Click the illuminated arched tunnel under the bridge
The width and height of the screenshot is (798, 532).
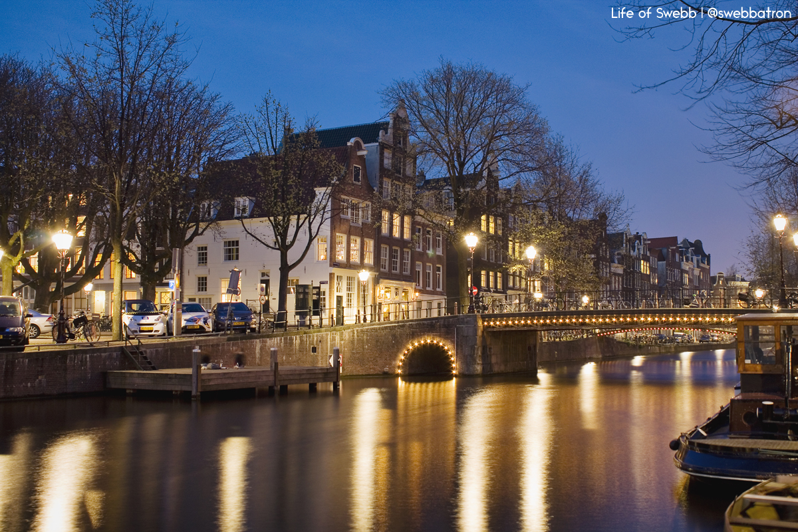pyautogui.click(x=427, y=359)
